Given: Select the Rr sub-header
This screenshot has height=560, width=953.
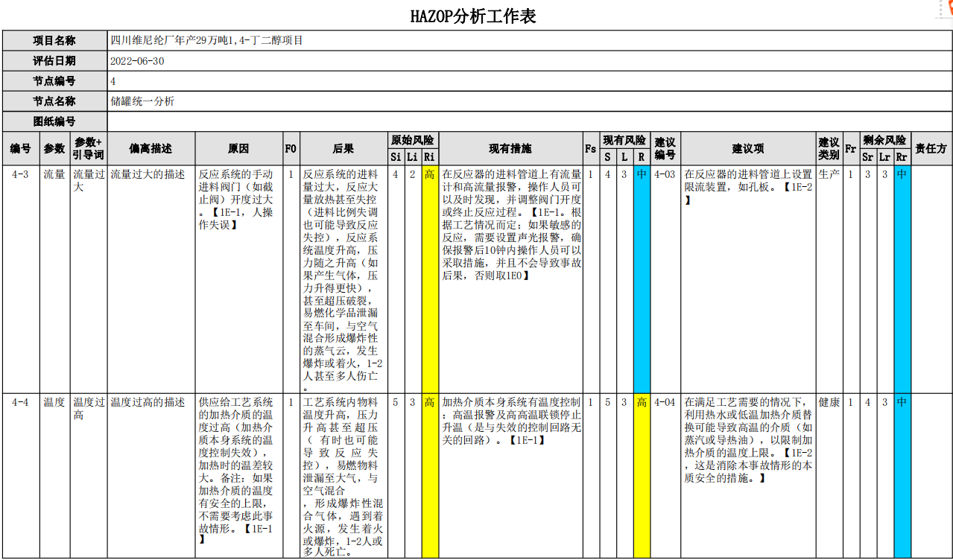Looking at the screenshot, I should click(902, 157).
